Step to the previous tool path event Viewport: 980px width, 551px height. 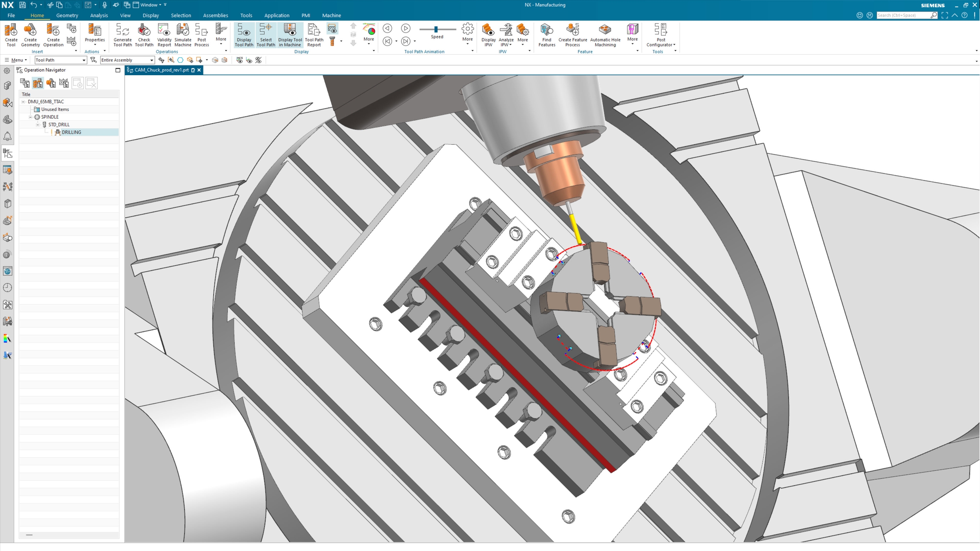[x=387, y=41]
